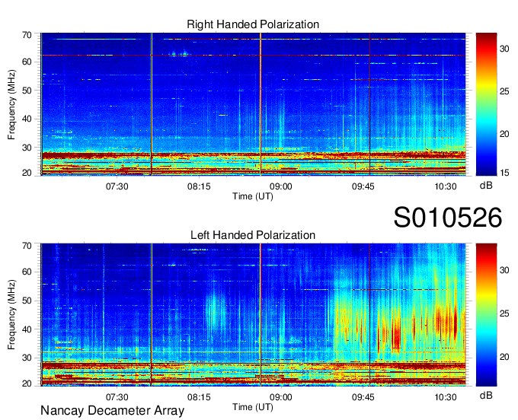The height and width of the screenshot is (420, 518).
Task: Click the 10:30 tick label under the bottom plot
Action: (445, 397)
